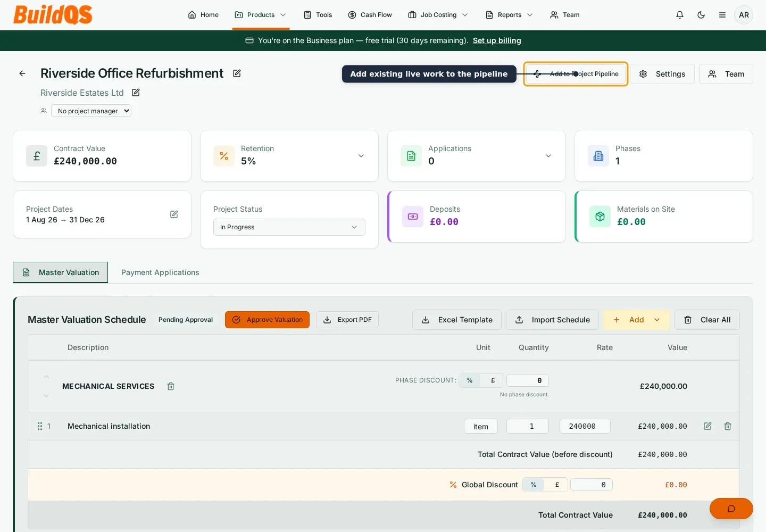
Task: Select phase discount percent mode
Action: tap(470, 380)
